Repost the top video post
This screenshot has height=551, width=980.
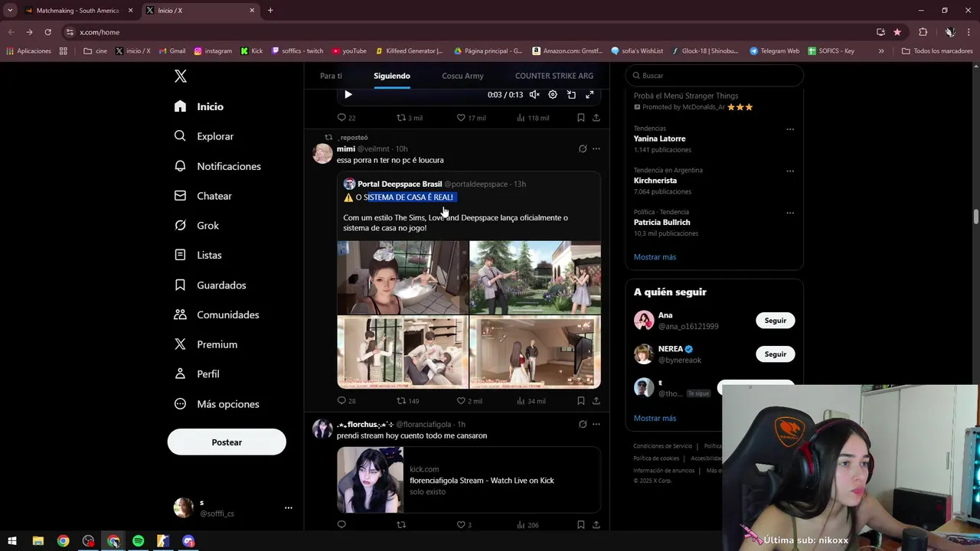[x=409, y=118]
